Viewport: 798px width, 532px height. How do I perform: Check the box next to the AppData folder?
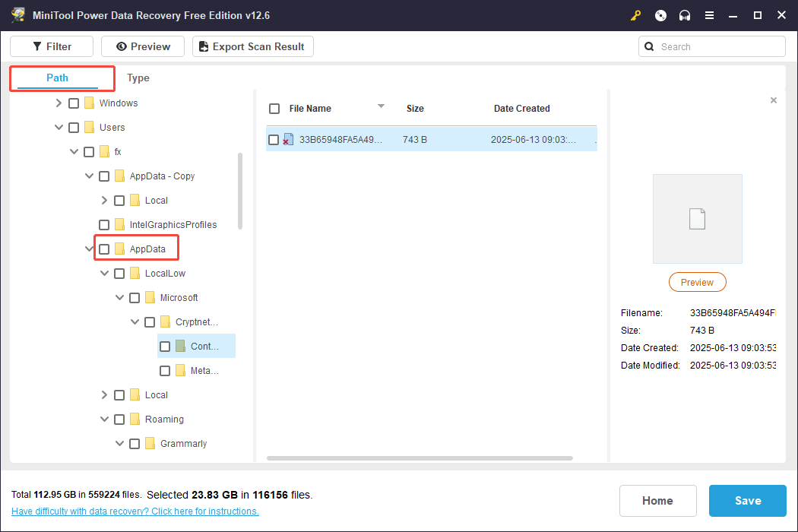[103, 248]
